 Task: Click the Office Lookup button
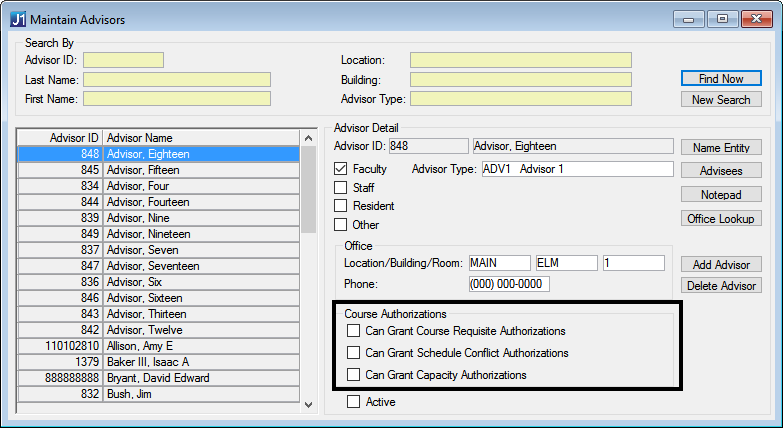tap(720, 219)
